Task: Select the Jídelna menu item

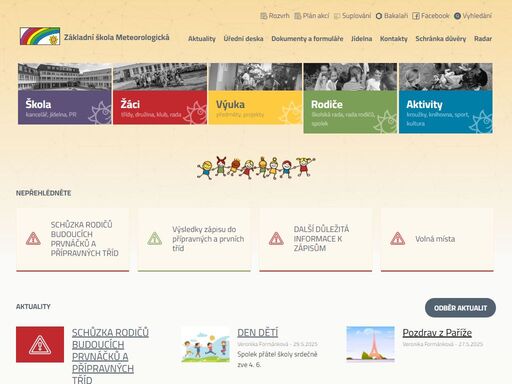Action: coord(361,39)
